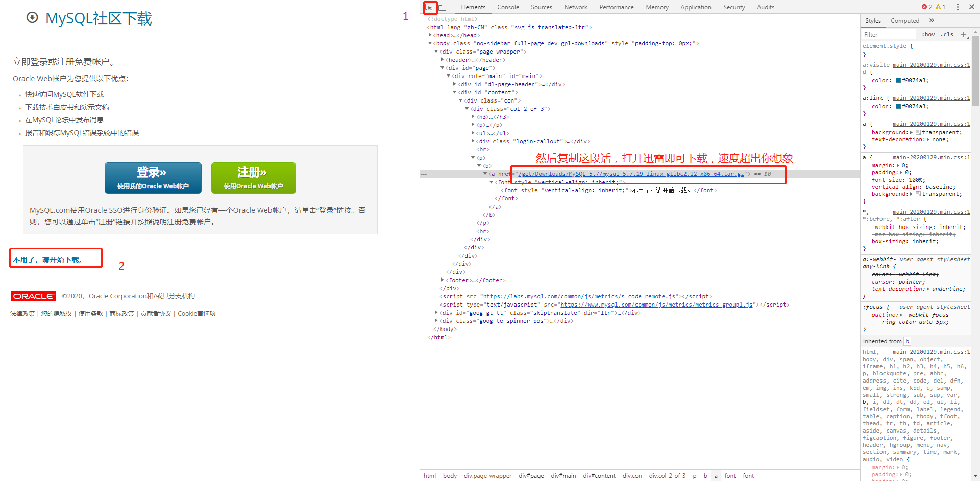Collapse the div page-wrapper node
This screenshot has width=980, height=481.
436,52
